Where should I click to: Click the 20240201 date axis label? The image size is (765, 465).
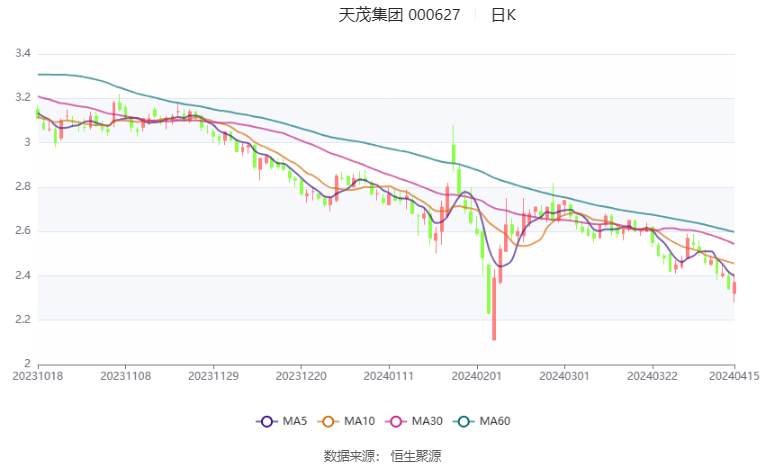click(x=477, y=376)
